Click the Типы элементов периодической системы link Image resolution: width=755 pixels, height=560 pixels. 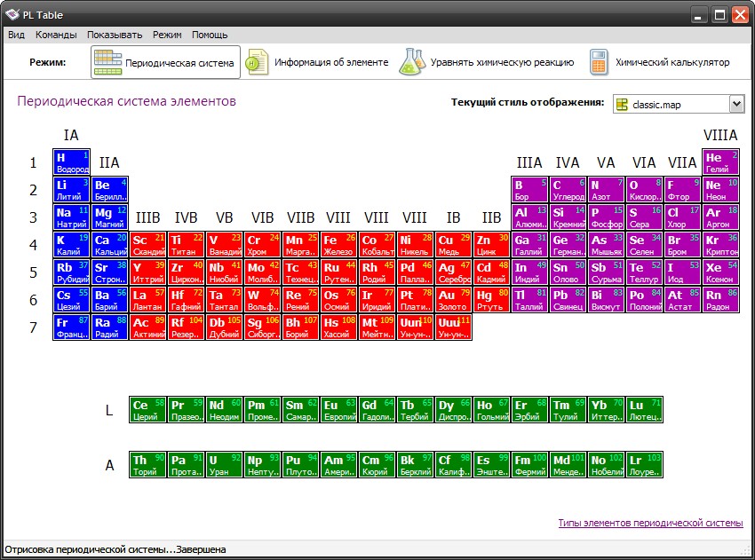650,523
